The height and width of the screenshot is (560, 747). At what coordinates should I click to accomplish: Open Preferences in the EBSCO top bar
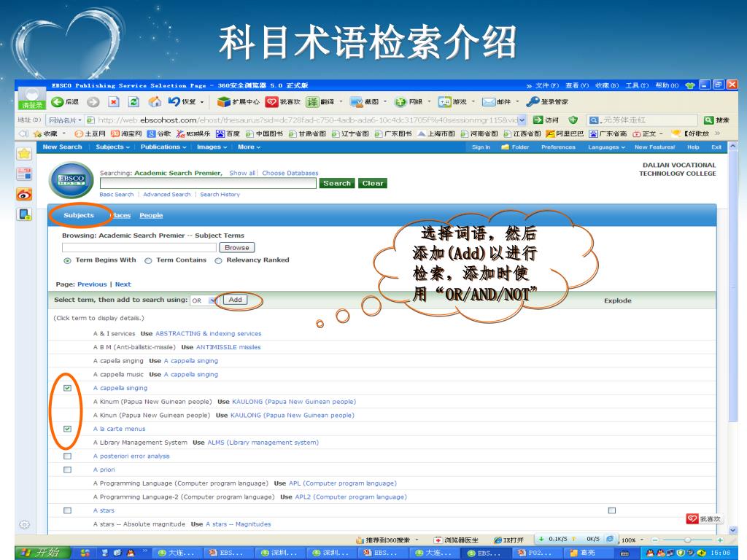tap(558, 147)
